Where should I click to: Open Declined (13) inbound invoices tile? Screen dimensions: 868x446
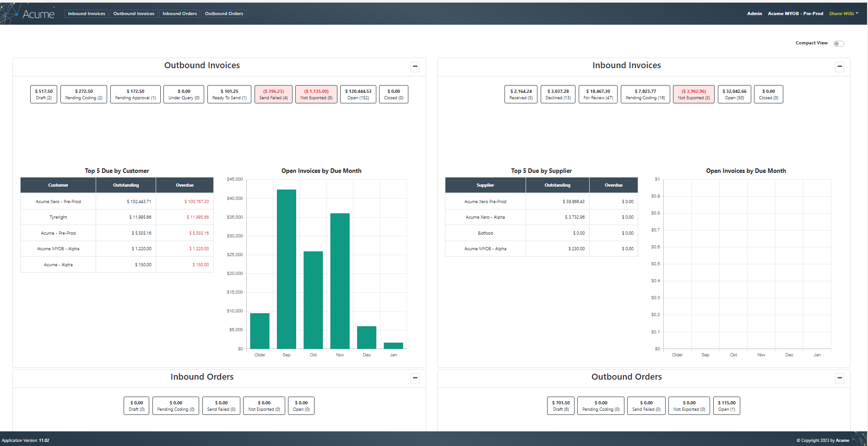point(558,94)
